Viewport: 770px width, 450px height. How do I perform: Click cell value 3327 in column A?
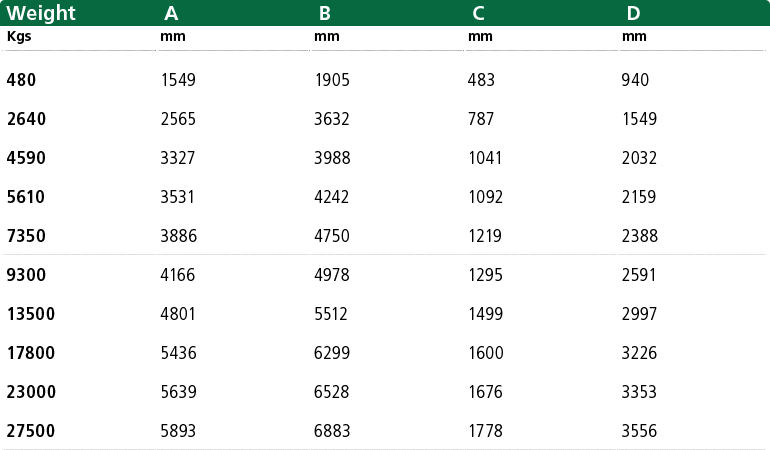178,158
